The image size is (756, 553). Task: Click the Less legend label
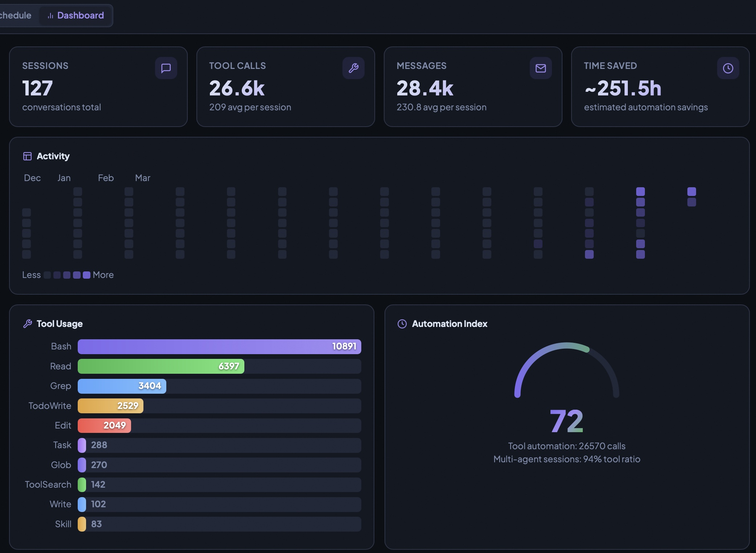click(31, 275)
